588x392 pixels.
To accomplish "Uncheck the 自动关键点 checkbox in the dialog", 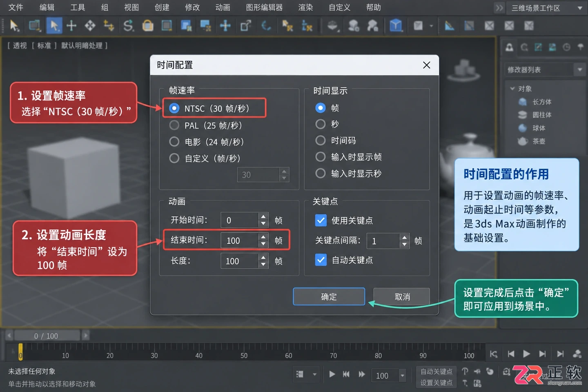I will click(x=321, y=260).
